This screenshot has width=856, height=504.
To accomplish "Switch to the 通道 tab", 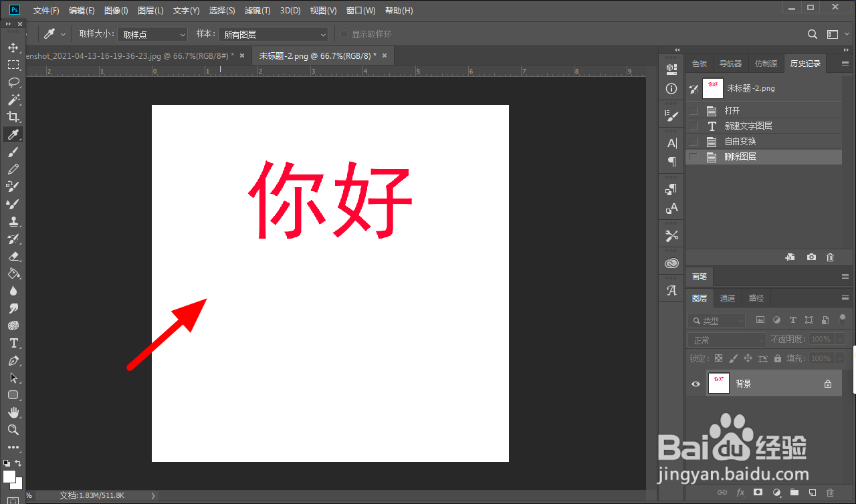I will coord(728,297).
